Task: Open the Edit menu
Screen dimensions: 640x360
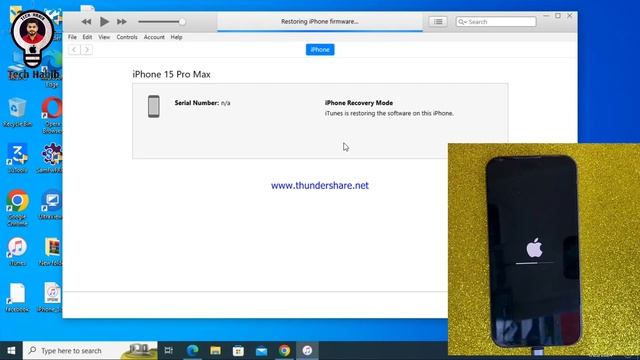Action: point(87,37)
